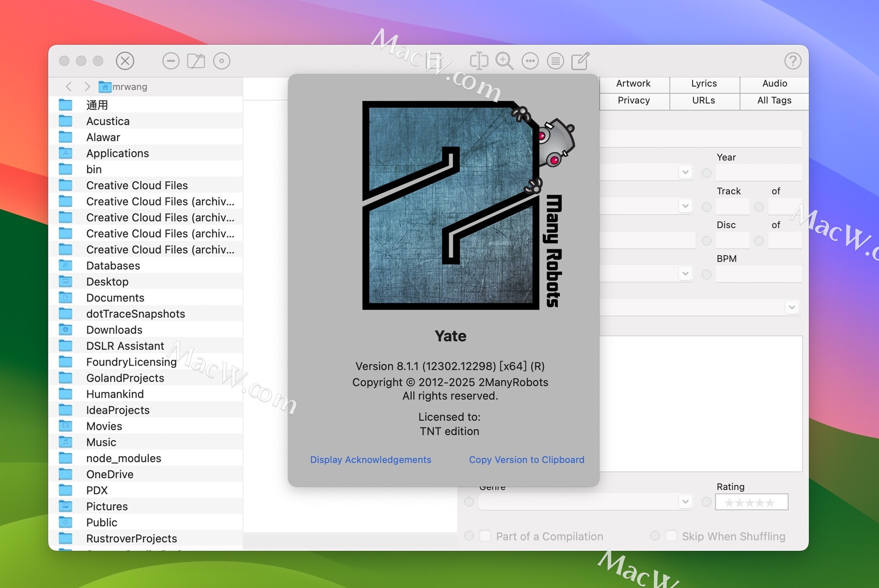879x588 pixels.
Task: Click the magnifier plus zoom icon
Action: click(x=505, y=61)
